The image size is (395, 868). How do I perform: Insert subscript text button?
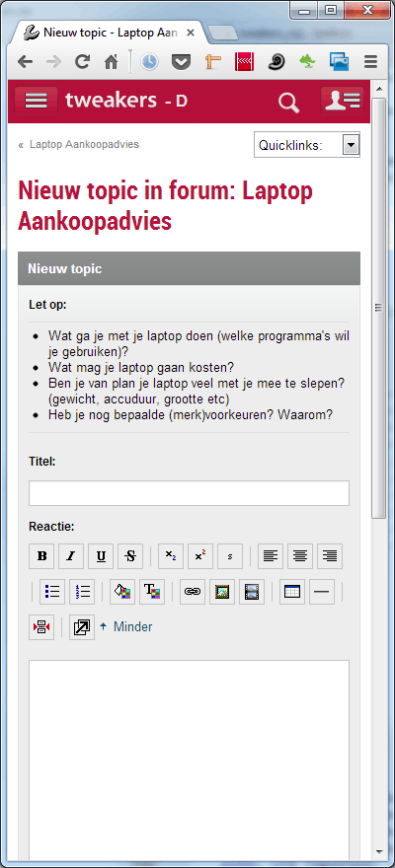click(171, 556)
